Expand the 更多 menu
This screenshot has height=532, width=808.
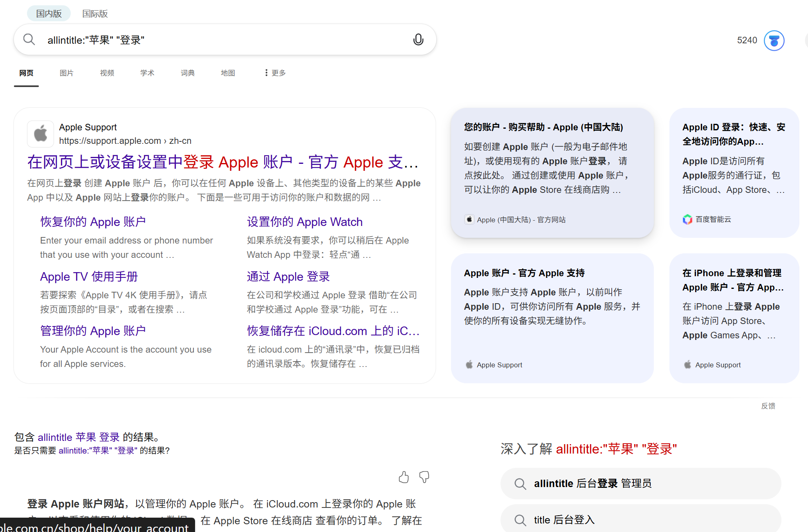click(x=275, y=73)
